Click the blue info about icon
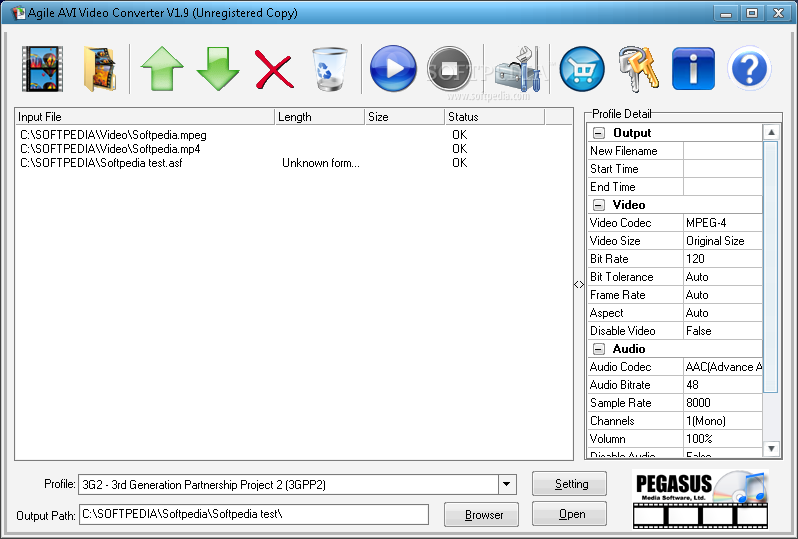The height and width of the screenshot is (539, 798). point(693,69)
